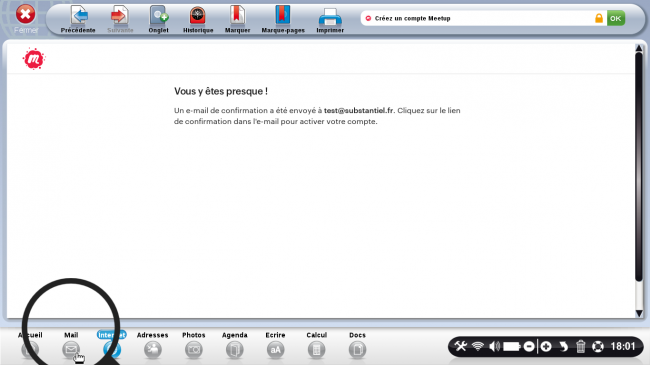Click the undo curved arrow icon
The height and width of the screenshot is (365, 650).
[563, 346]
